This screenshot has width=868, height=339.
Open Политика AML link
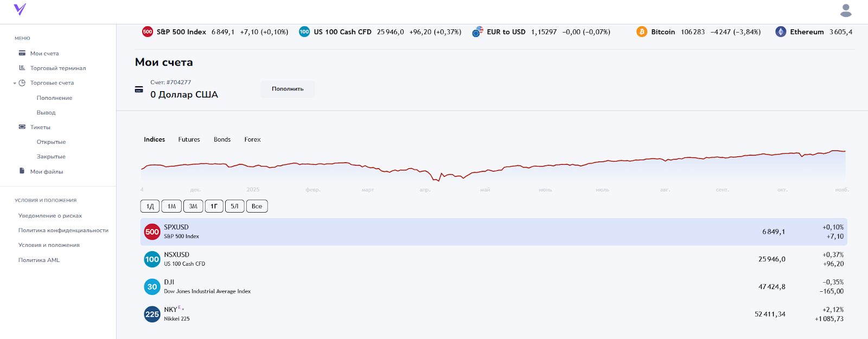tap(39, 260)
